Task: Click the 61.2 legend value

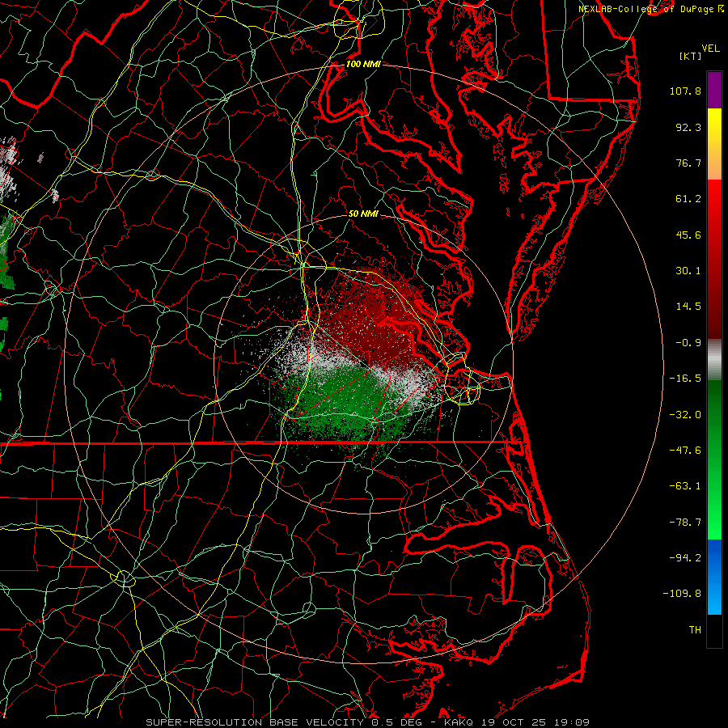Action: (x=688, y=199)
